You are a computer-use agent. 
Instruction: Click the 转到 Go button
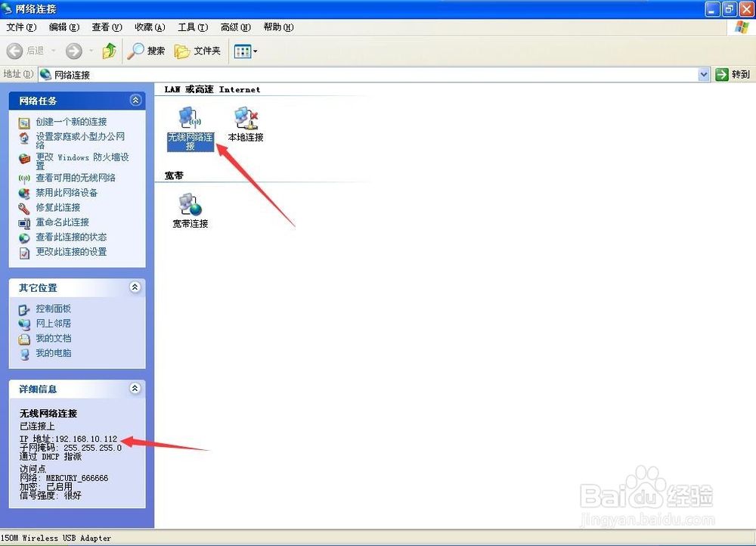point(733,75)
